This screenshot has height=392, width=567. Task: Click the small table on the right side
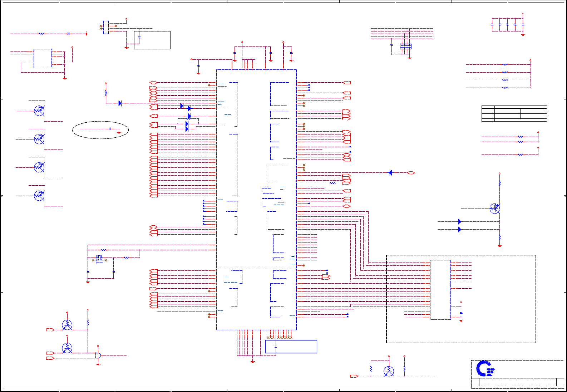[x=514, y=113]
